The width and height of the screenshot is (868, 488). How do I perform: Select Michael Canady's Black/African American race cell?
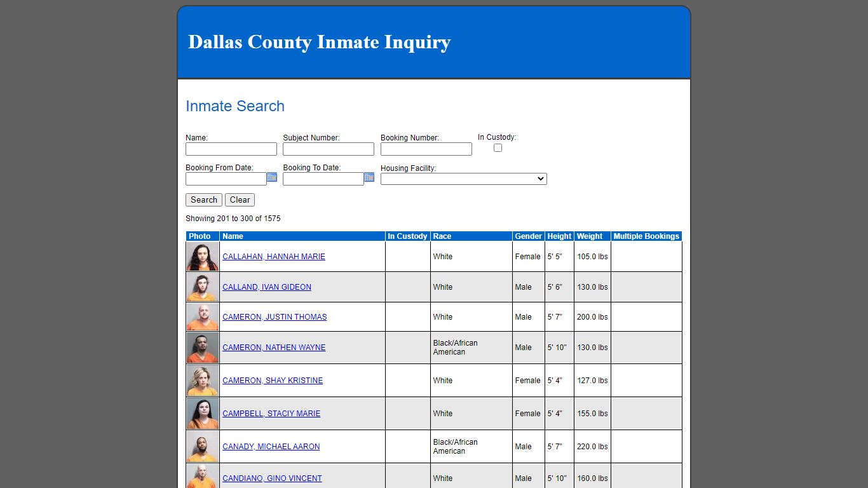click(471, 447)
